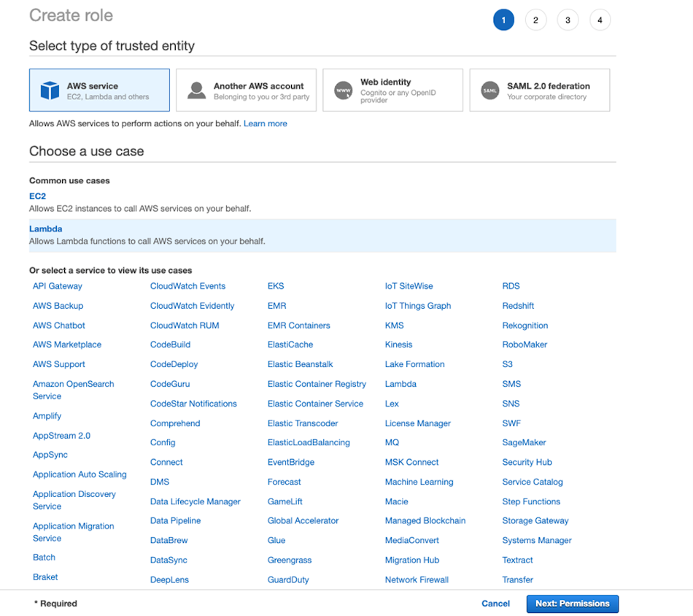
Task: Choose the AWS service trusted entity card
Action: pyautogui.click(x=99, y=91)
